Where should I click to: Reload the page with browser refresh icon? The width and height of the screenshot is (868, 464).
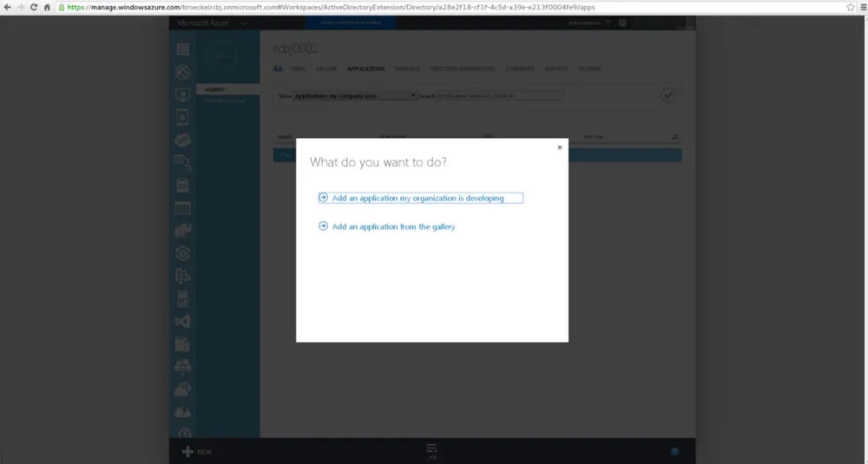point(34,7)
